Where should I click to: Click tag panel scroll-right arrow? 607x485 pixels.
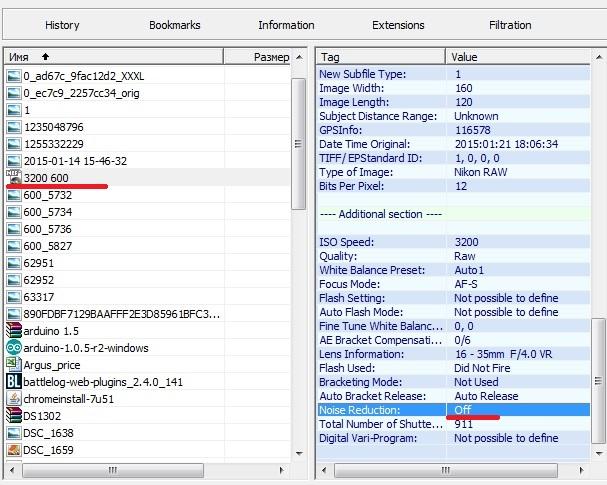tap(581, 470)
